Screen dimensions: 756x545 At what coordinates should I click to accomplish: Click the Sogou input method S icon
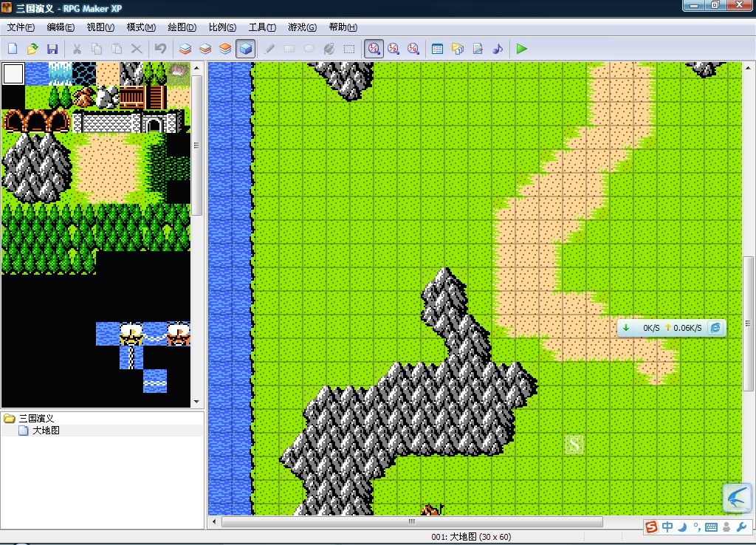point(651,527)
